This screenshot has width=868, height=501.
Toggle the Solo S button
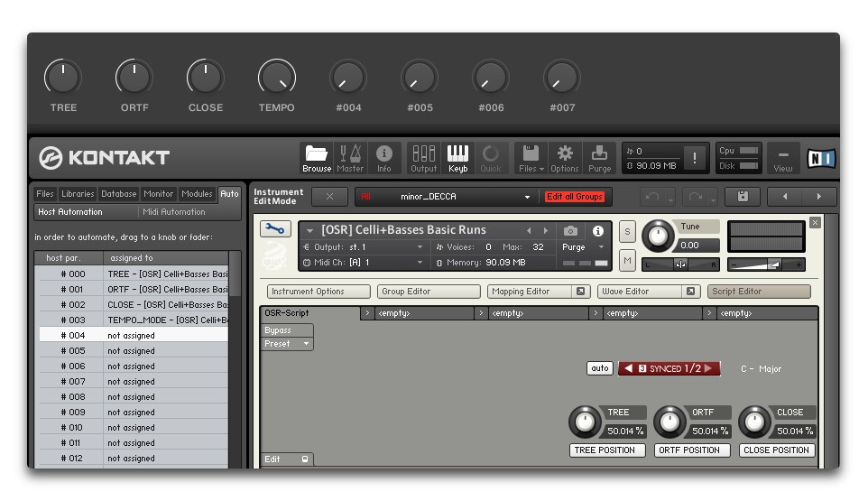[x=627, y=232]
